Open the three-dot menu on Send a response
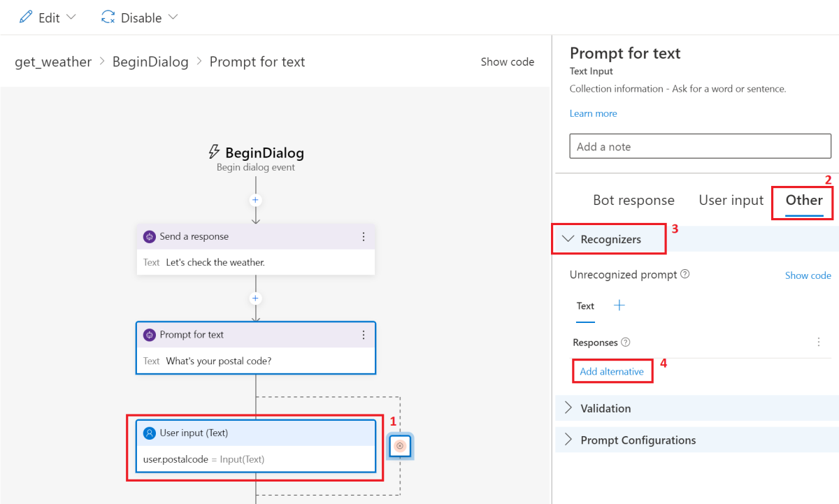The height and width of the screenshot is (504, 839). pyautogui.click(x=364, y=237)
